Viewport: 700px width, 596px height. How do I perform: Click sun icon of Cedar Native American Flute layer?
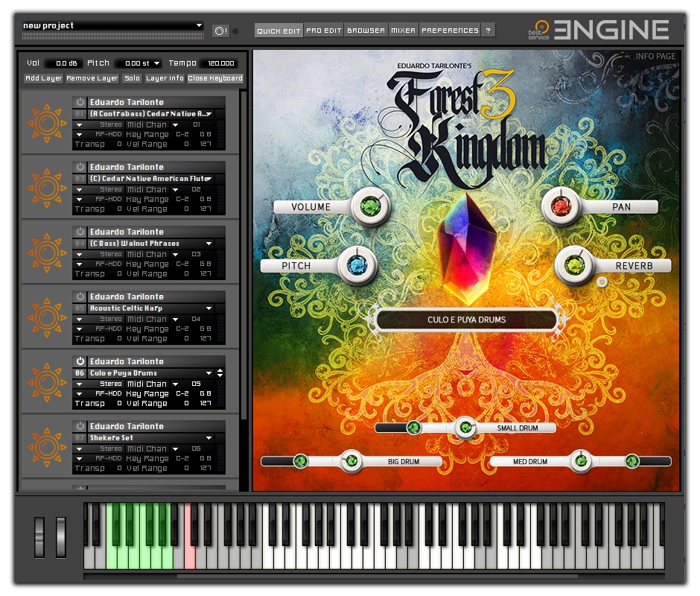(46, 188)
